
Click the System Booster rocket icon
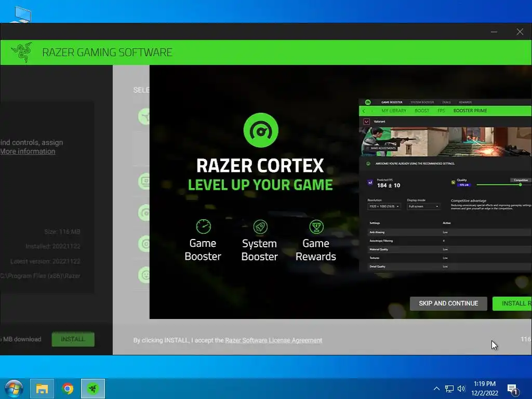tap(260, 227)
